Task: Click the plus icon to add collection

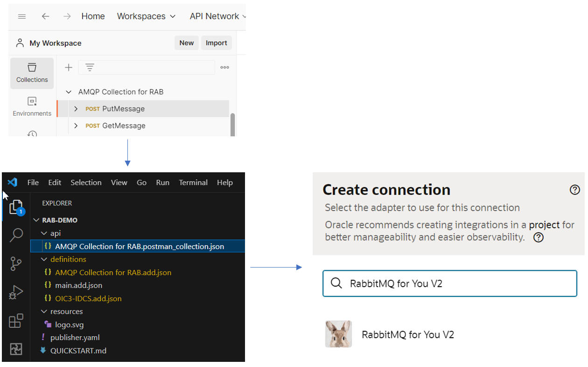Action: point(69,67)
